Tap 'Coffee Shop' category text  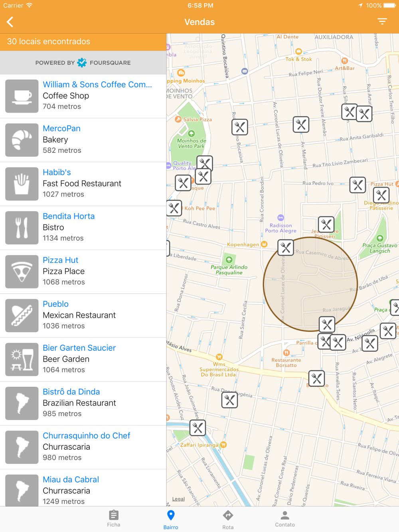(66, 96)
